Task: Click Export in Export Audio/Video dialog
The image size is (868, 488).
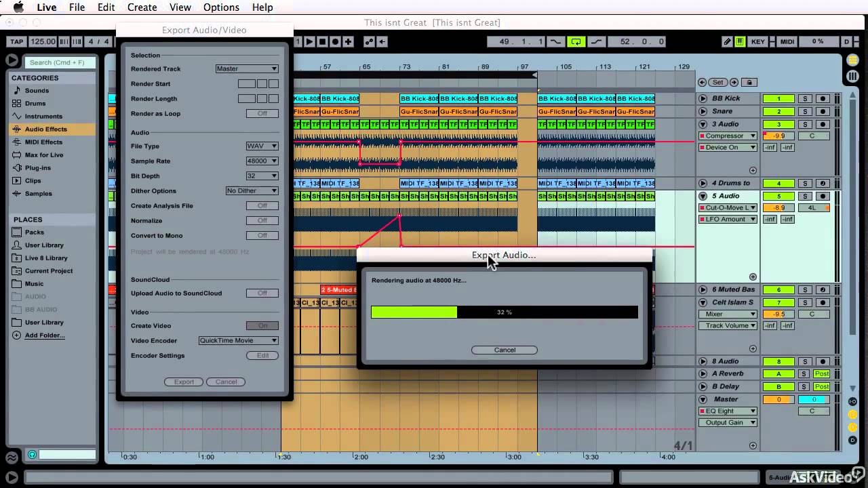Action: 184,382
